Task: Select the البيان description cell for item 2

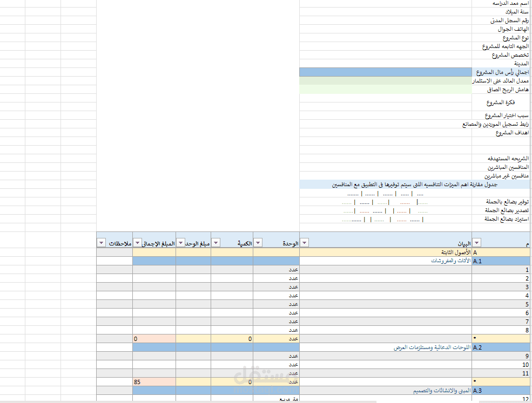Action: coord(386,278)
